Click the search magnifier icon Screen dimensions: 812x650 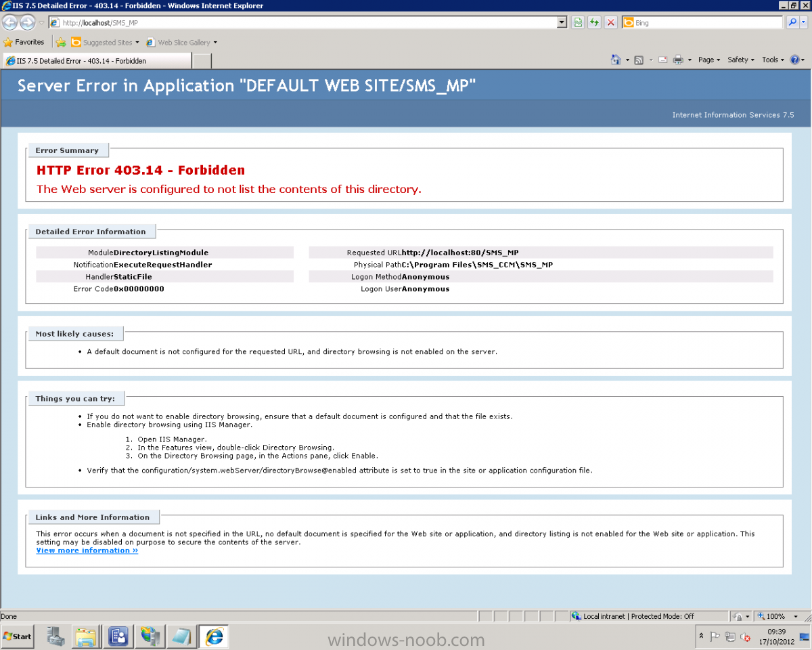pos(793,22)
